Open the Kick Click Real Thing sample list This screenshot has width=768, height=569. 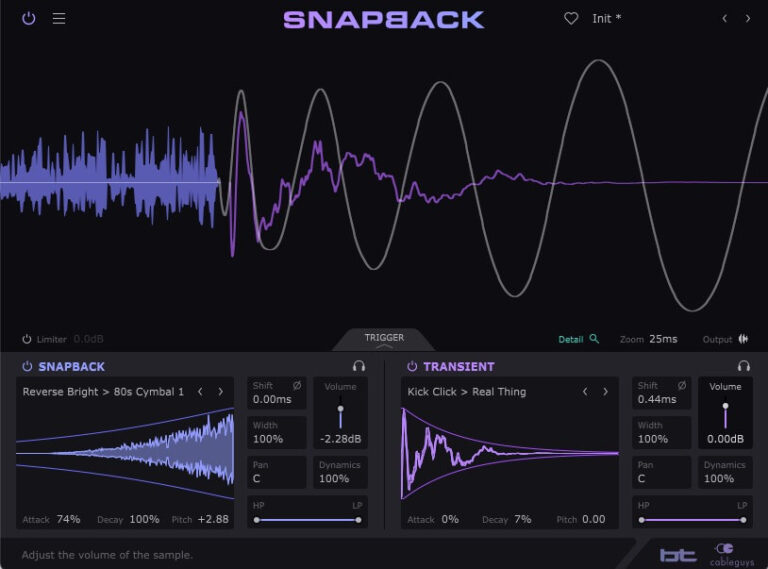tap(467, 392)
